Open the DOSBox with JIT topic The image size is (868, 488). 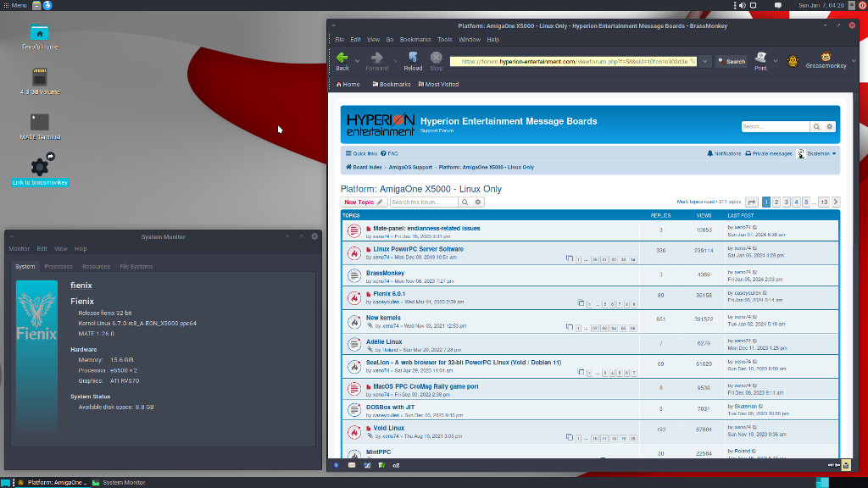390,408
